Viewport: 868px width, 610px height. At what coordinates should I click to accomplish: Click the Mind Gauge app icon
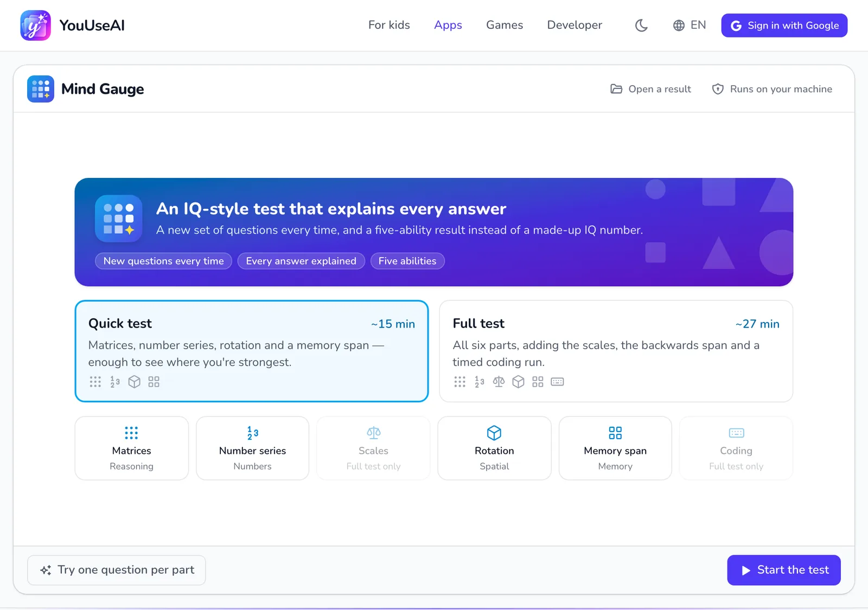coord(41,89)
